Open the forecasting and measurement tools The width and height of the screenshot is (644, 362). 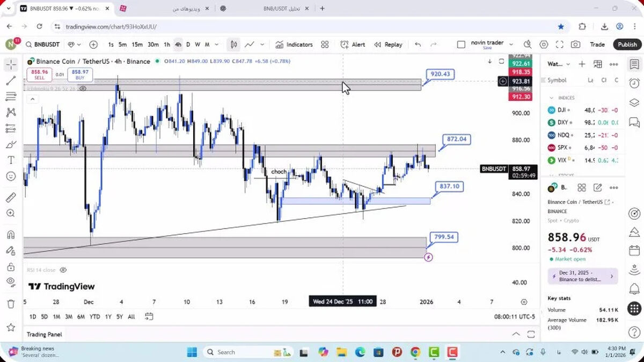[11, 128]
